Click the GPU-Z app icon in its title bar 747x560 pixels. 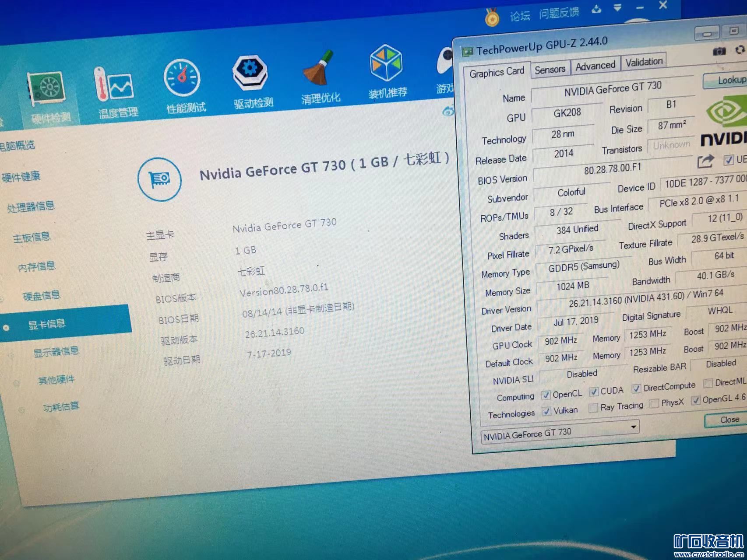tap(467, 52)
